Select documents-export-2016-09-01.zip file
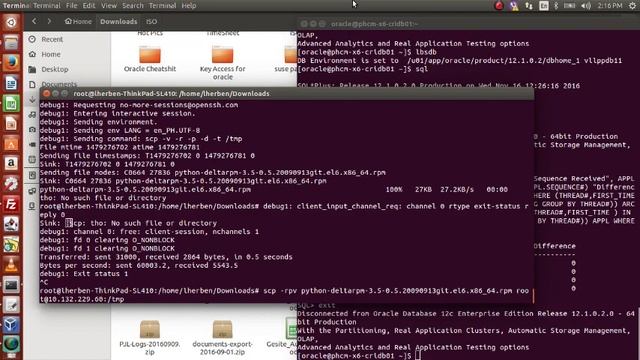The width and height of the screenshot is (640, 360). [222, 338]
